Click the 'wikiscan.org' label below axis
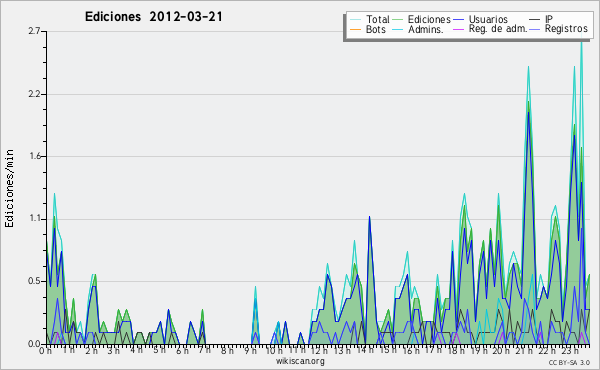The image size is (600, 370). click(x=300, y=361)
